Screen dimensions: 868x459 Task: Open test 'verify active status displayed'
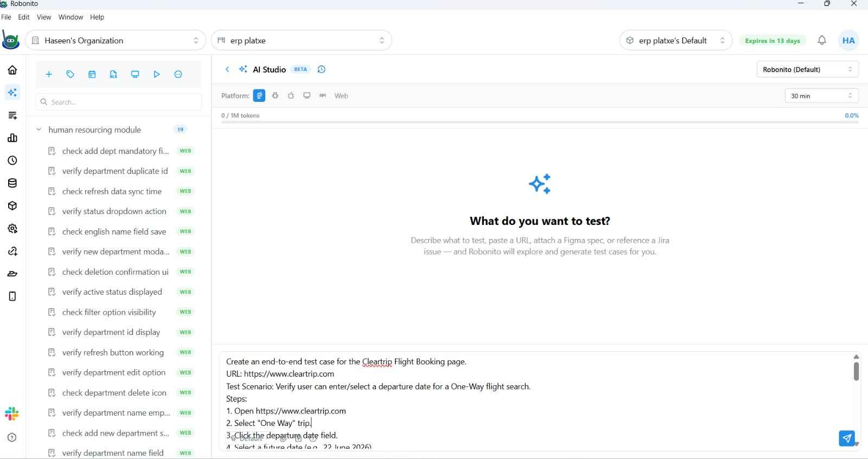[112, 292]
